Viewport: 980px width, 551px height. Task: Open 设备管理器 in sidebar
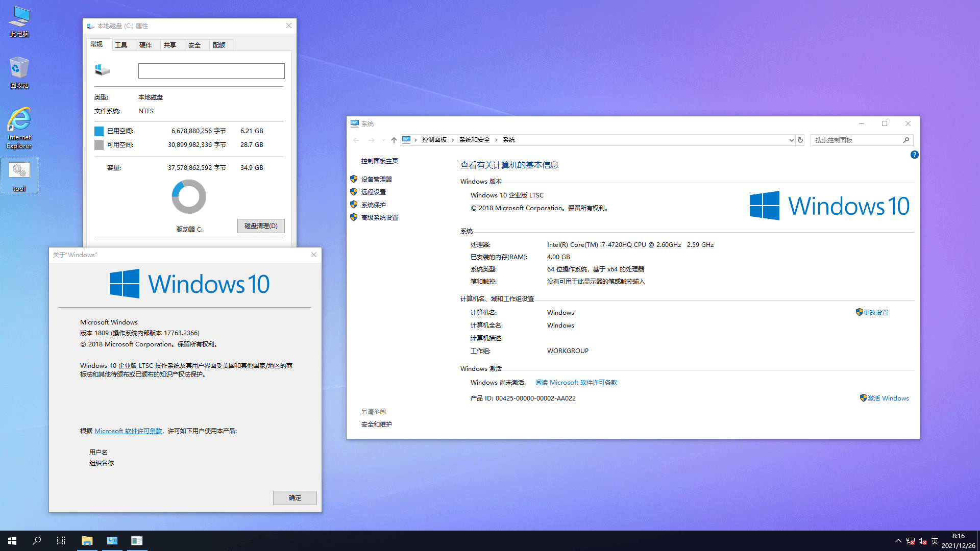coord(376,179)
